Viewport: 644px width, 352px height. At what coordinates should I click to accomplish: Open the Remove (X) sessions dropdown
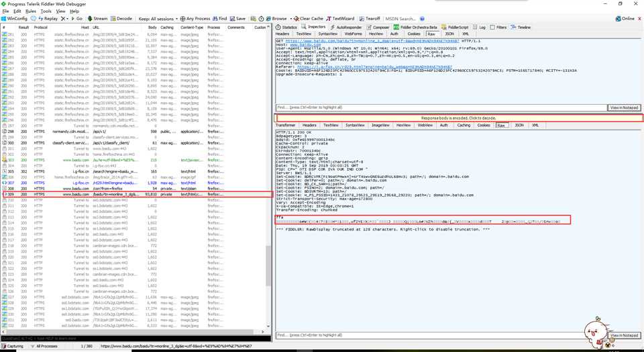pos(64,19)
